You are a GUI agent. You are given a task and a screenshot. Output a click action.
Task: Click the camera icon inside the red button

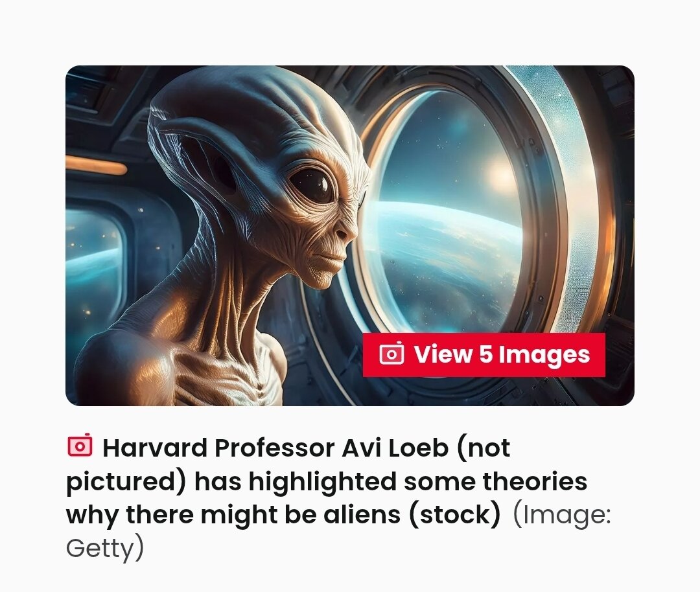coord(391,354)
